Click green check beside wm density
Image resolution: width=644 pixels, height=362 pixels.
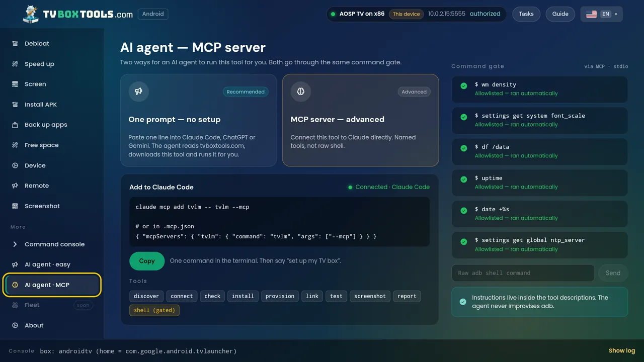tap(464, 86)
